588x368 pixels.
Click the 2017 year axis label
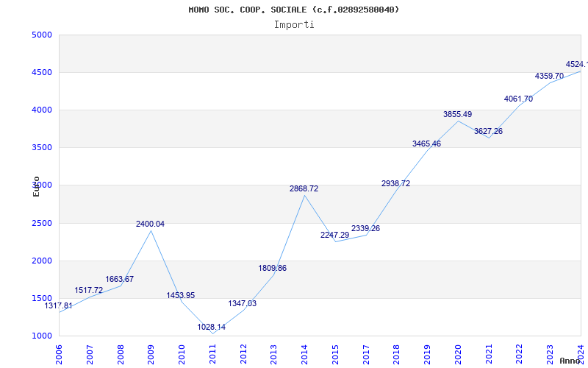tap(366, 354)
